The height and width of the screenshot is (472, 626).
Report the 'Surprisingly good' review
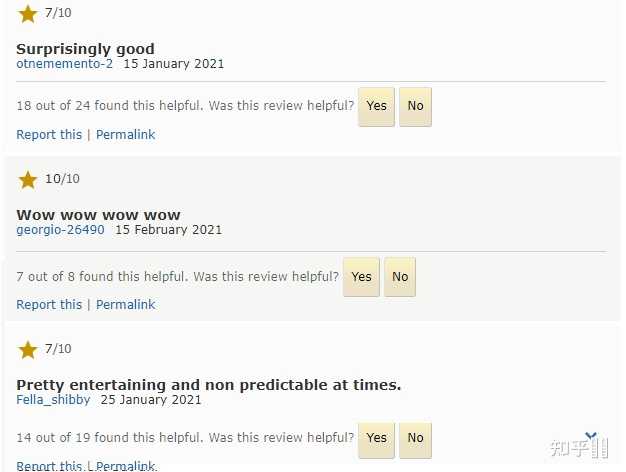[x=49, y=135]
